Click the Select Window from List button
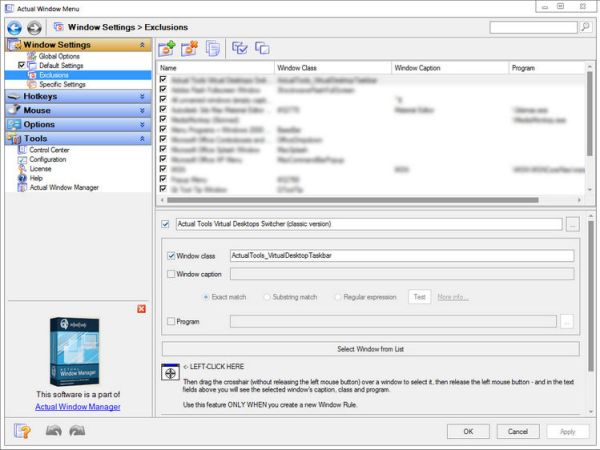 click(370, 349)
